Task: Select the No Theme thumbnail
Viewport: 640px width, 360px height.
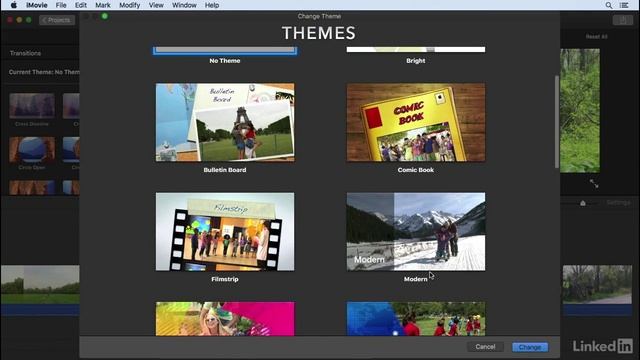Action: tap(225, 51)
